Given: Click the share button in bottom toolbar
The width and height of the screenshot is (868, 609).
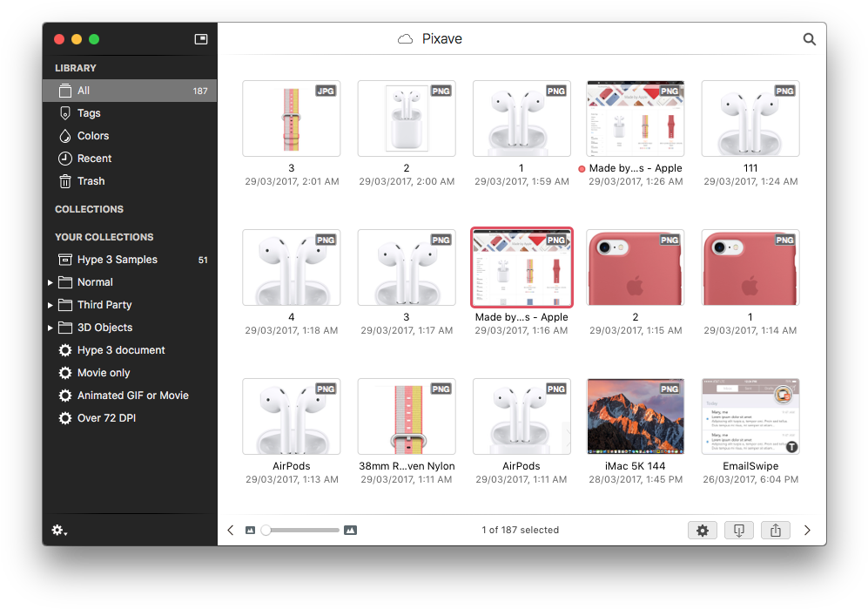Looking at the screenshot, I should coord(776,530).
